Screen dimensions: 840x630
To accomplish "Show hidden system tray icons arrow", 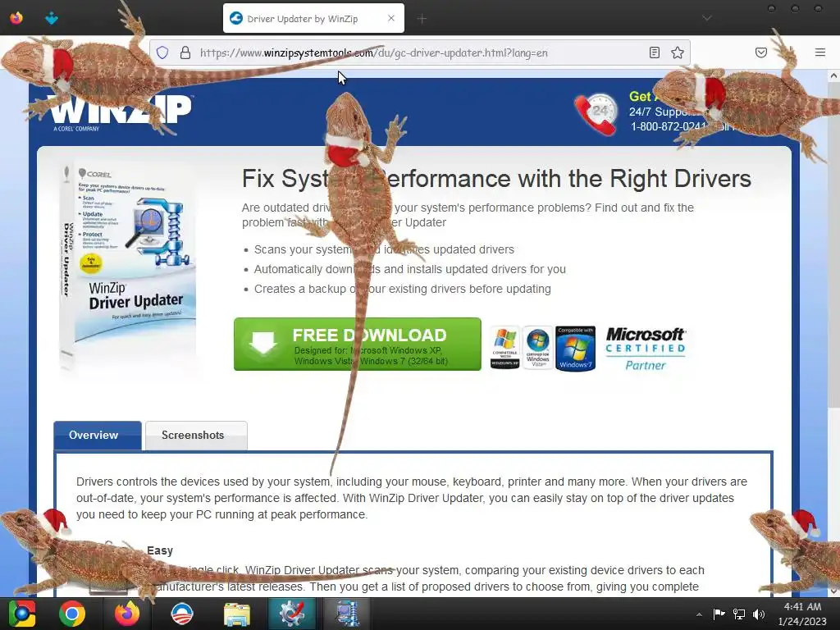I will pyautogui.click(x=699, y=614).
